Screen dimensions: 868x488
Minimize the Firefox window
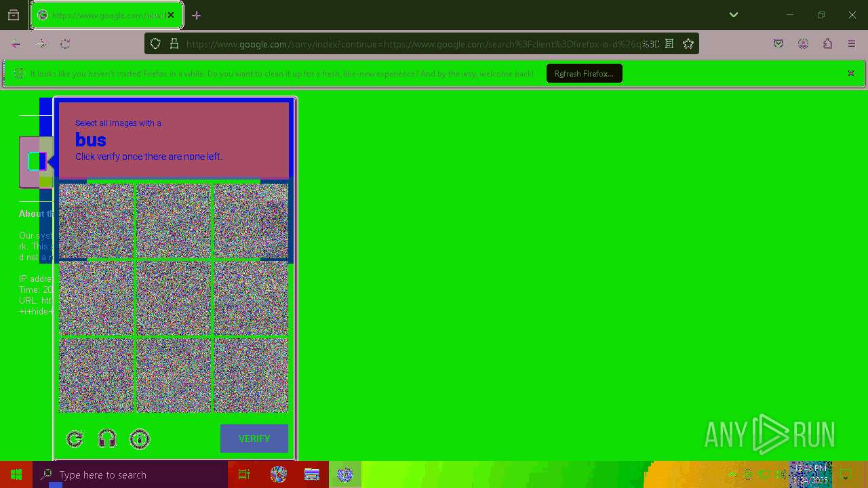pyautogui.click(x=790, y=15)
